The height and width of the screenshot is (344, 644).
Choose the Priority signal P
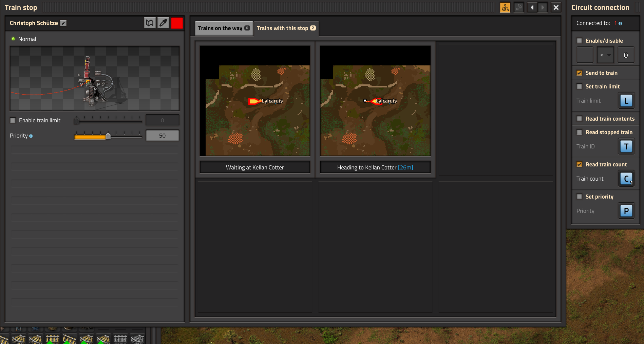pyautogui.click(x=626, y=211)
